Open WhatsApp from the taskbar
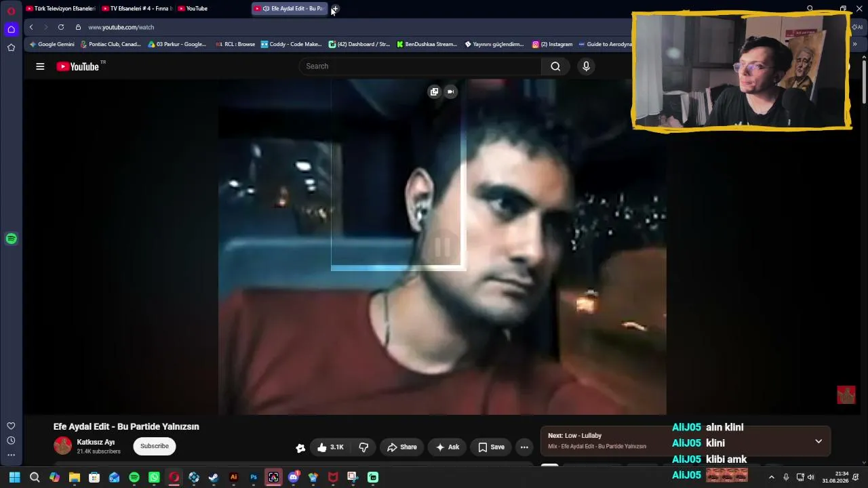868x488 pixels. 154,477
